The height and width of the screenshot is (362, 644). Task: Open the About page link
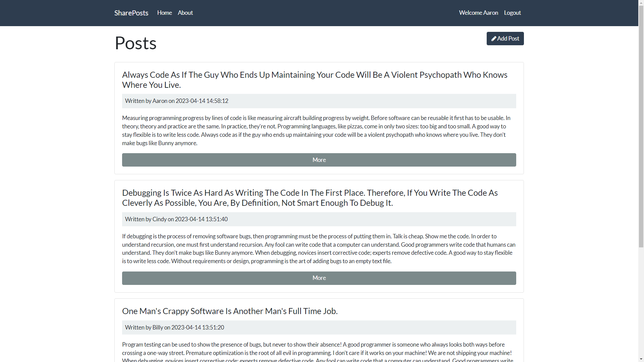click(x=185, y=13)
